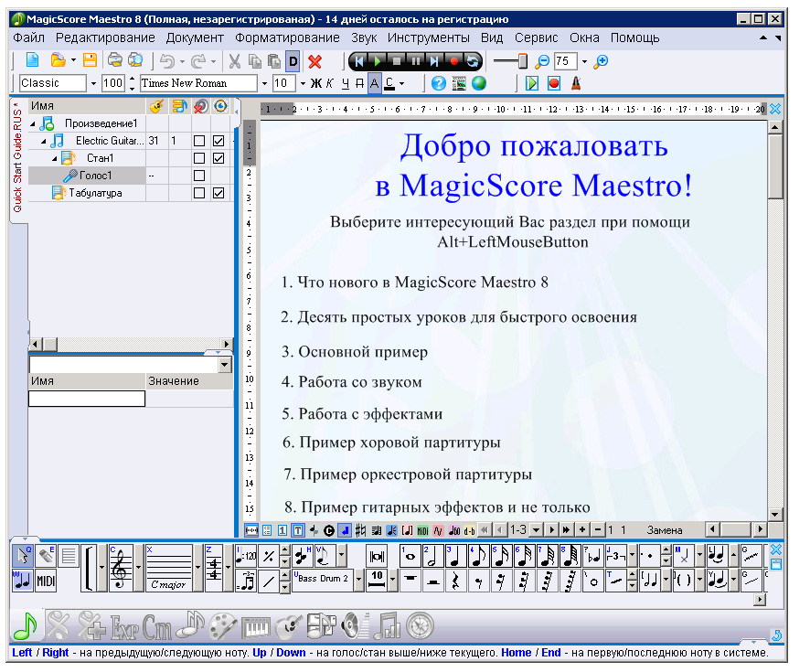Screen dimensions: 810x672
Task: Open the Файл menu
Action: [x=29, y=37]
